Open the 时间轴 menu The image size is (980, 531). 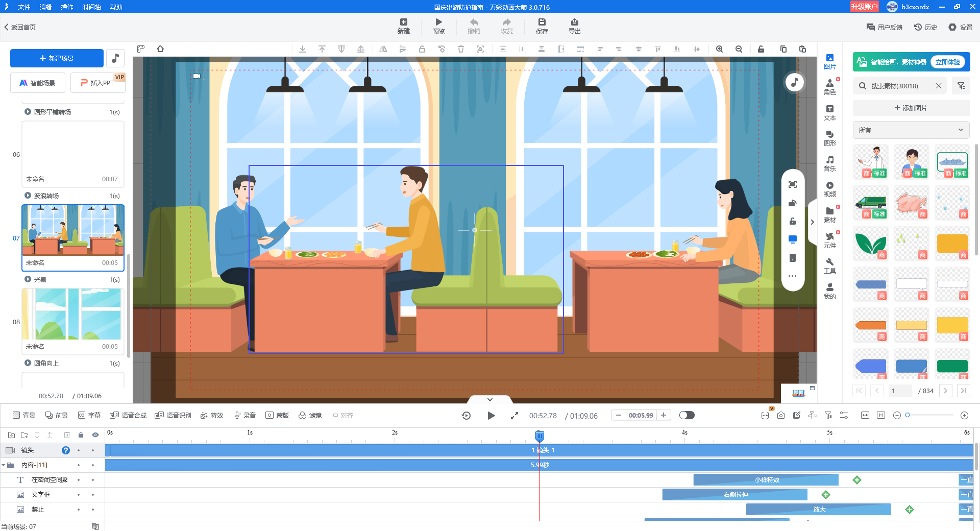[x=91, y=7]
